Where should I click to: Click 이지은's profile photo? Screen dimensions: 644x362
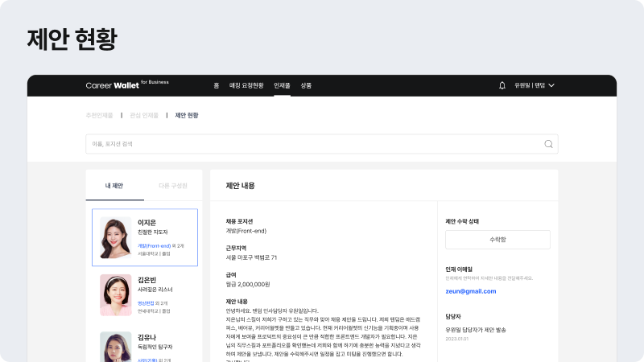(x=115, y=237)
